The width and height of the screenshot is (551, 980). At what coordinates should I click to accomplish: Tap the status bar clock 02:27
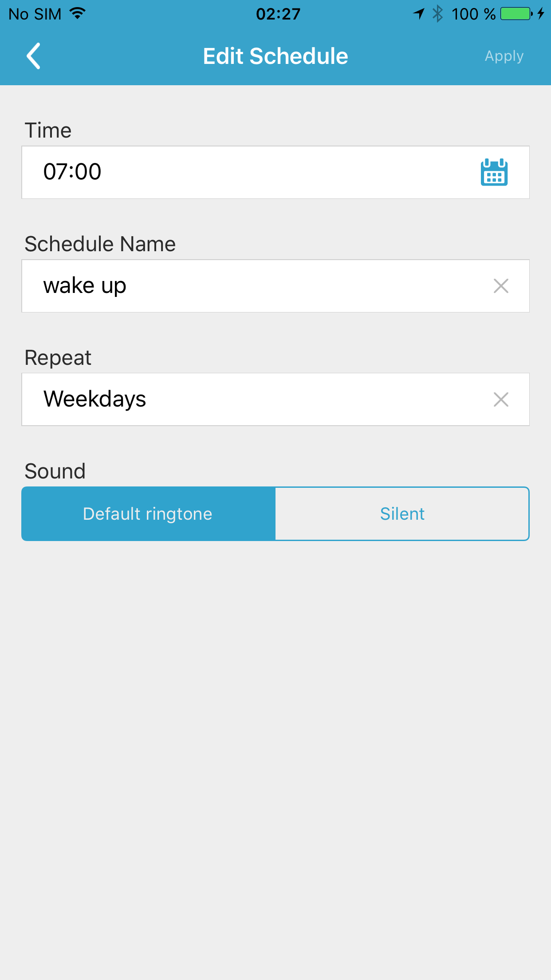[278, 14]
